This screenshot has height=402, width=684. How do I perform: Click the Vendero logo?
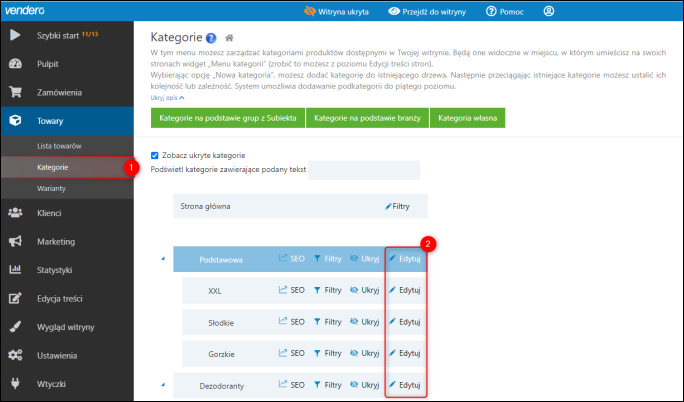tap(25, 10)
